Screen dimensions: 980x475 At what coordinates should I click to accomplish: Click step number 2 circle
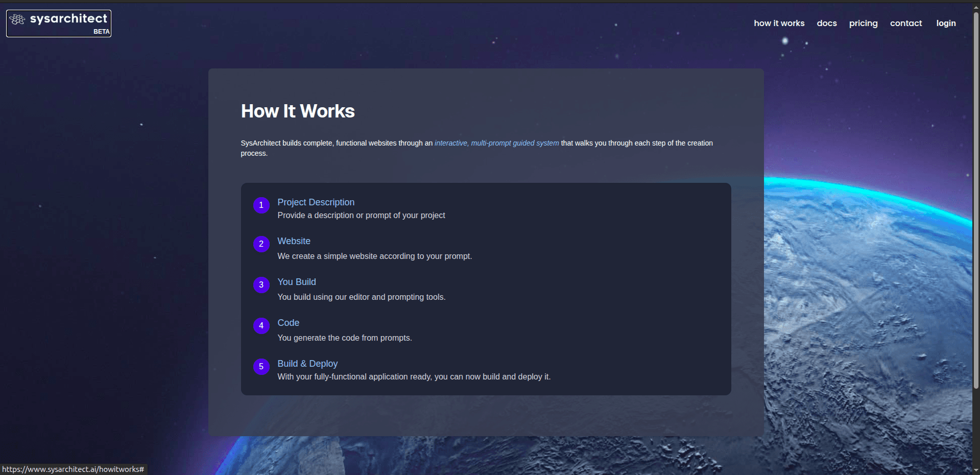[261, 244]
